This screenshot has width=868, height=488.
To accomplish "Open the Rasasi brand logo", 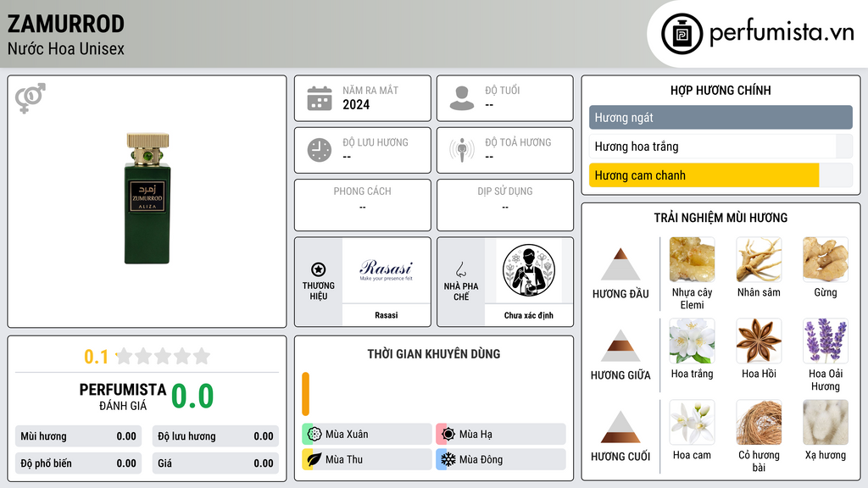I will 387,270.
